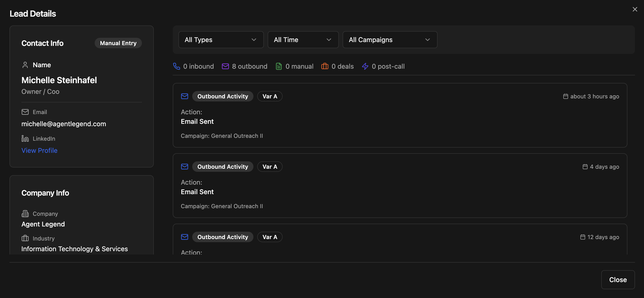Select Outbound Activity tag from 12 days ago
Viewport: 644px width, 298px height.
[x=223, y=237]
